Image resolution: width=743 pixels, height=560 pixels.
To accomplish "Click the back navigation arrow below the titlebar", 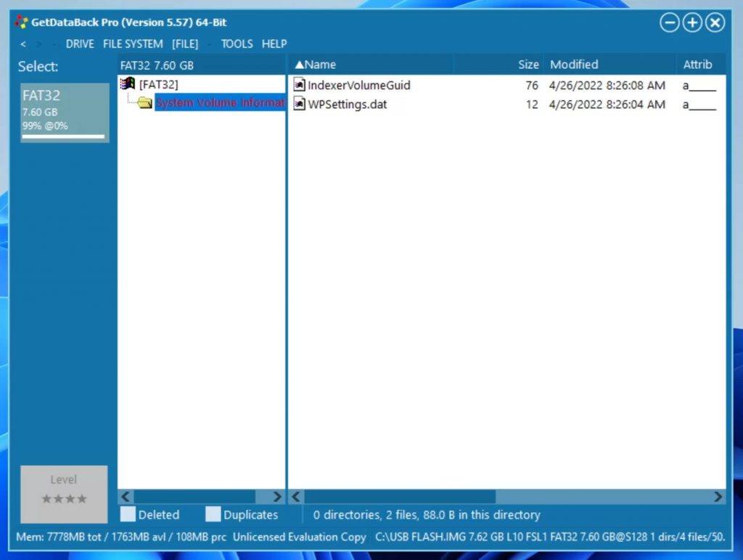I will click(22, 44).
